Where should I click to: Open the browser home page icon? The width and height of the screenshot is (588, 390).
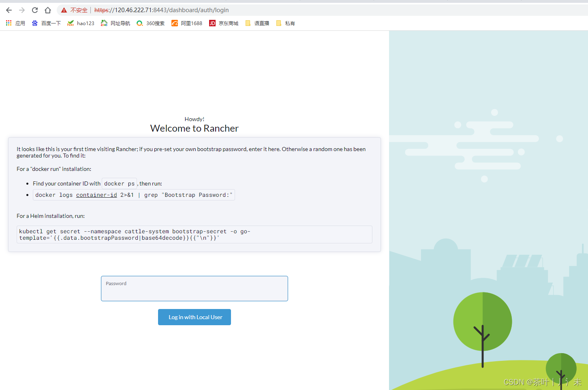48,10
